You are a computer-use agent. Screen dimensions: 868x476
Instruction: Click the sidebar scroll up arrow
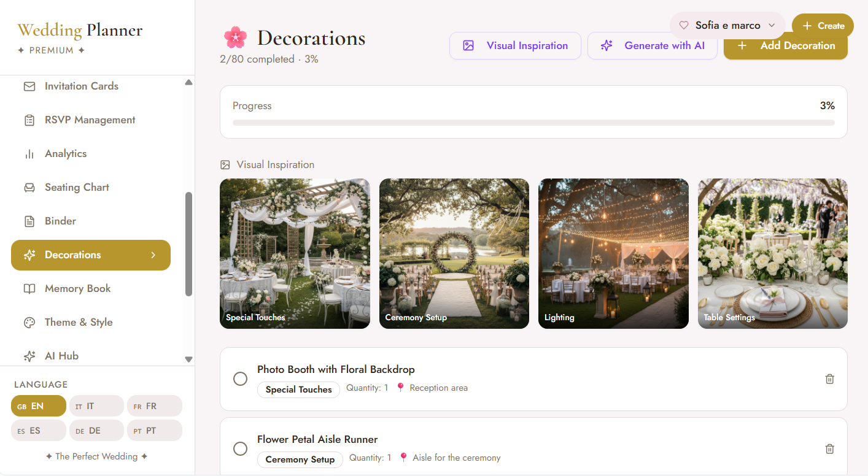coord(188,82)
